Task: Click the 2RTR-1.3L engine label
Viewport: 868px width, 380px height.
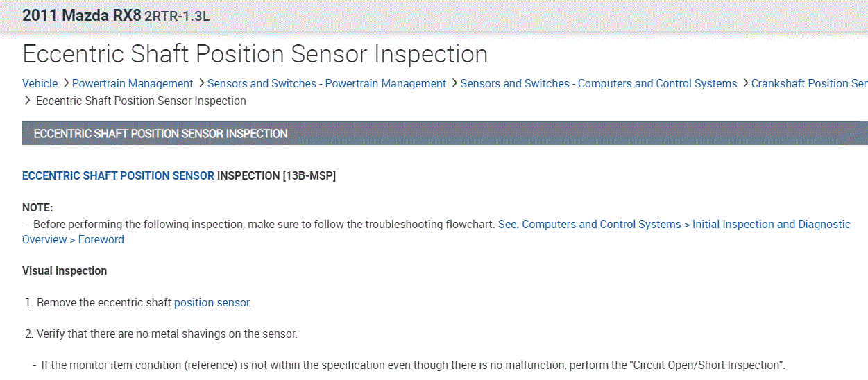Action: (x=177, y=16)
